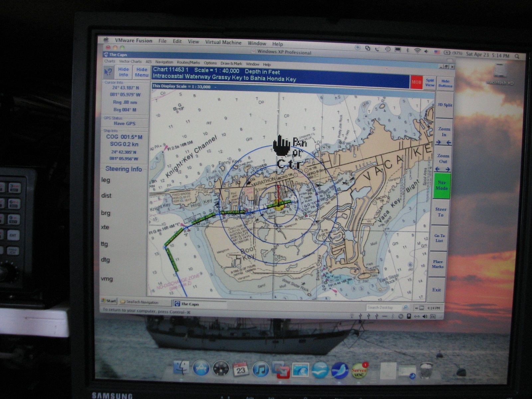Click the Steer To button
This screenshot has width=532, height=399.
pyautogui.click(x=441, y=212)
